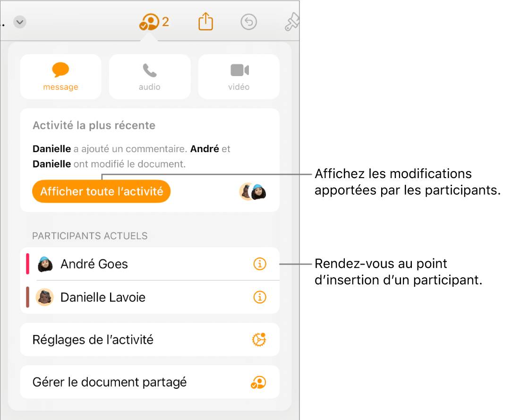Click the participant count number 2
Screen dimensions: 512x420
[166, 22]
